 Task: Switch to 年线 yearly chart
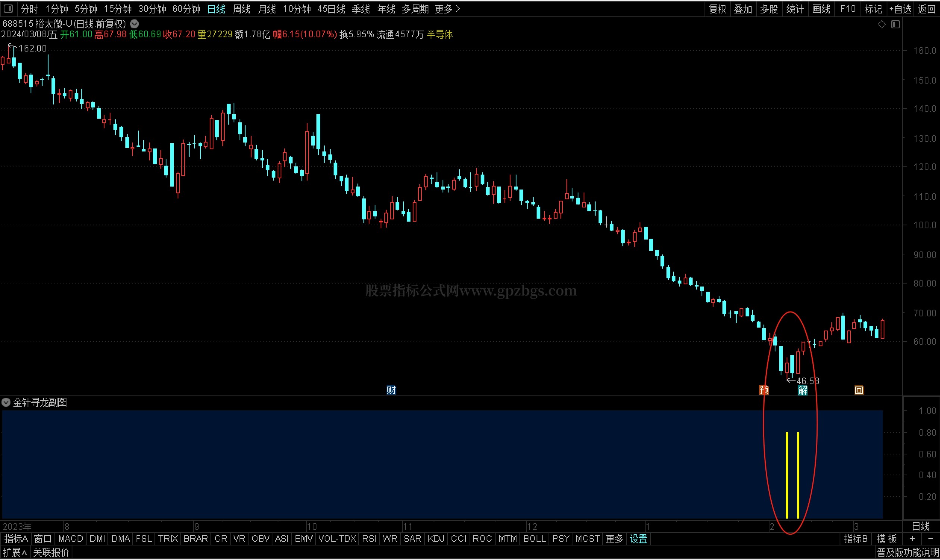click(386, 9)
